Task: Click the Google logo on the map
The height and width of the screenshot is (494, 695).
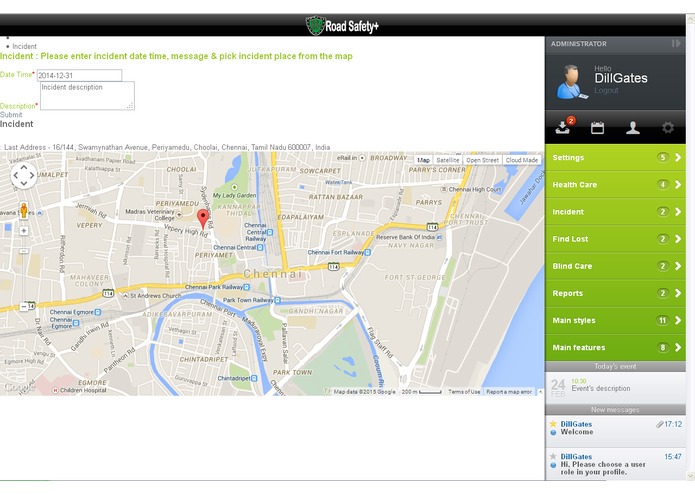Action: point(18,388)
